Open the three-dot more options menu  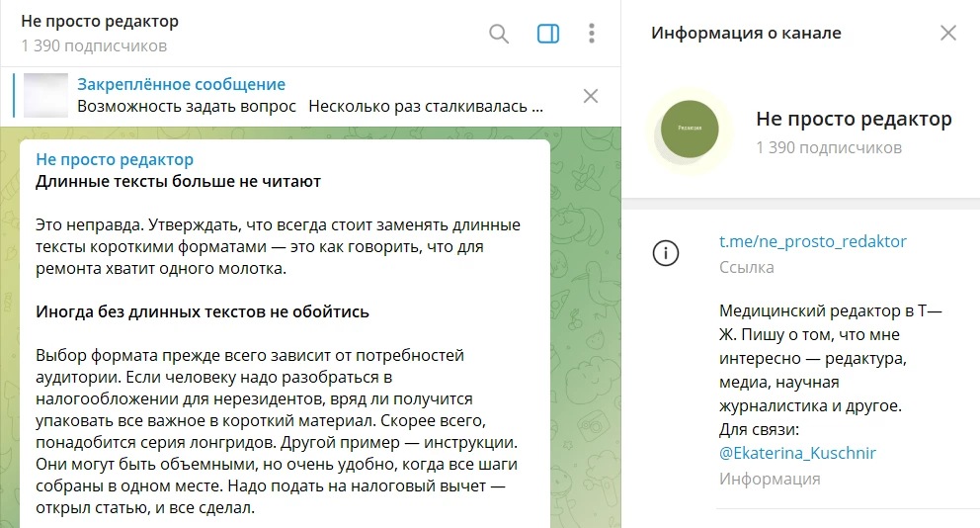pos(591,34)
